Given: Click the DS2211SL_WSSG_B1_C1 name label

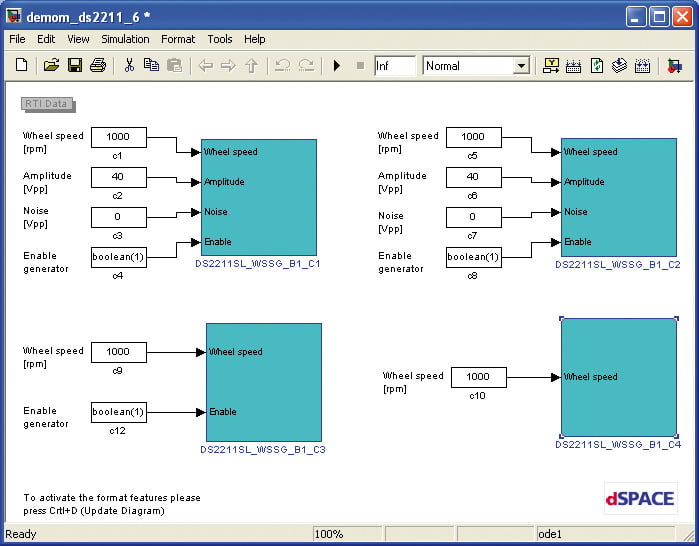Looking at the screenshot, I should pos(258,264).
